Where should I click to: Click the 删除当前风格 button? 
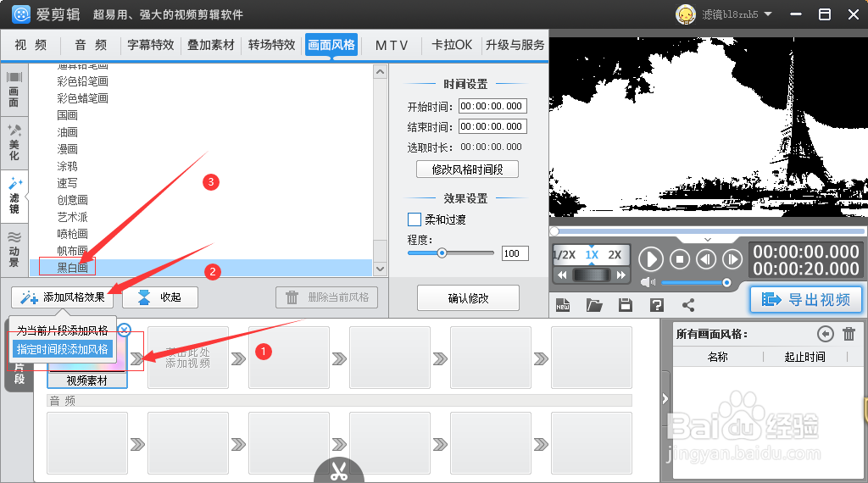326,297
